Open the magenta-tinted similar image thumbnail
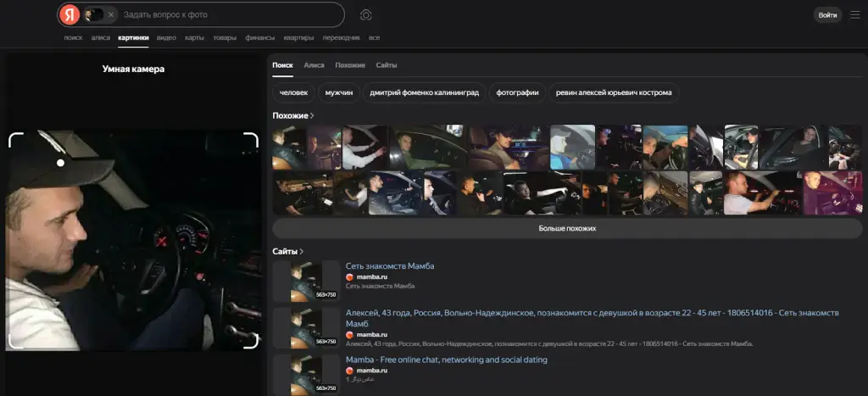The width and height of the screenshot is (868, 396). [x=832, y=192]
